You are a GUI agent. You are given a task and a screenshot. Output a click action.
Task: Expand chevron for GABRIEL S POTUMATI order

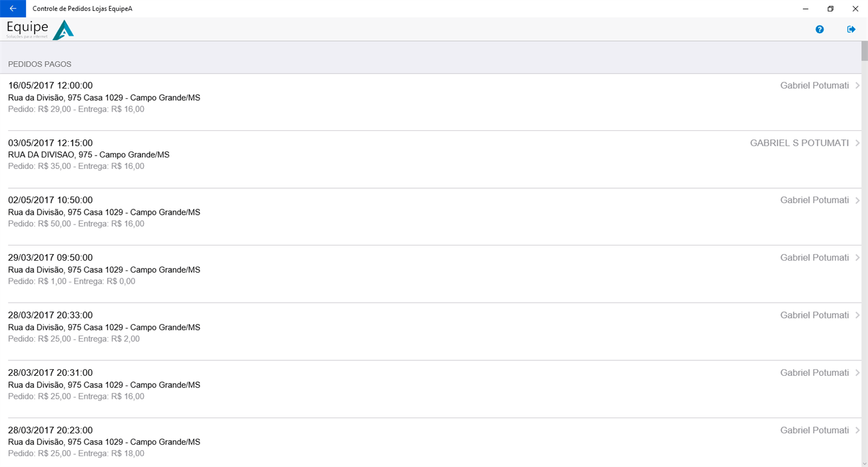[x=857, y=143]
